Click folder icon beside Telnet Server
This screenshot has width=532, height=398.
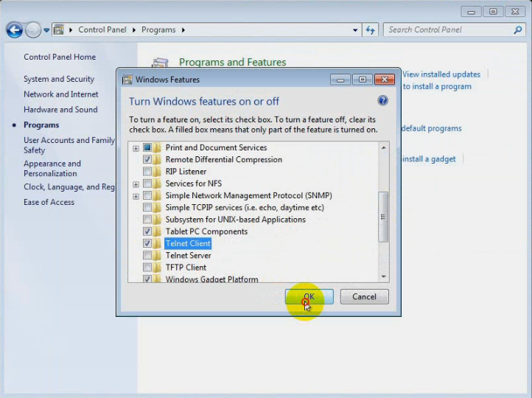coord(157,255)
